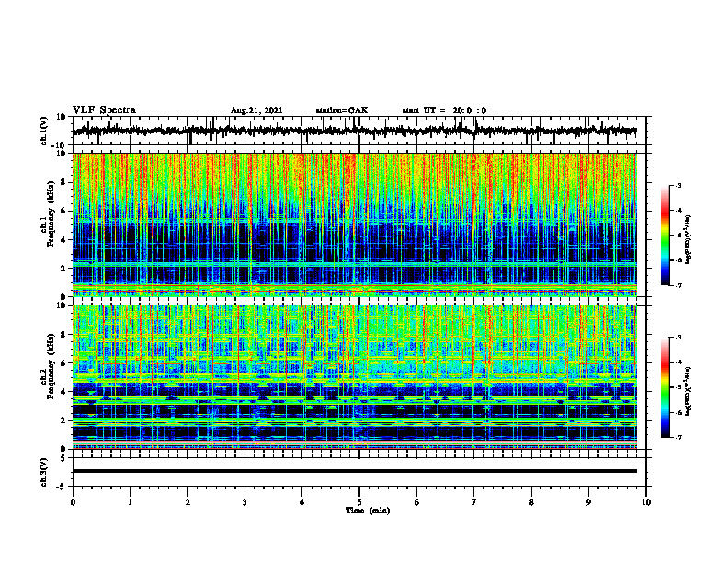Click the "8" tick on the Time axis
728x563 pixels.
point(531,502)
